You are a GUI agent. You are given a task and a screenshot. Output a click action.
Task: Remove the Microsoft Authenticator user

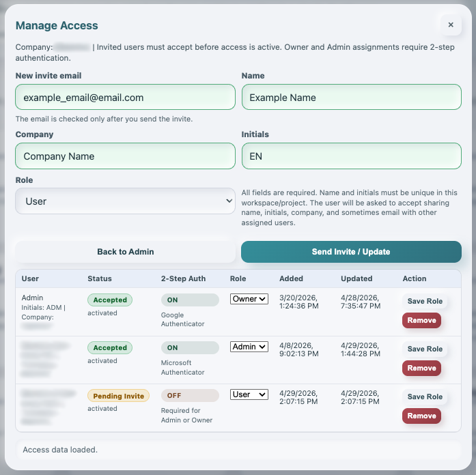[x=421, y=368]
